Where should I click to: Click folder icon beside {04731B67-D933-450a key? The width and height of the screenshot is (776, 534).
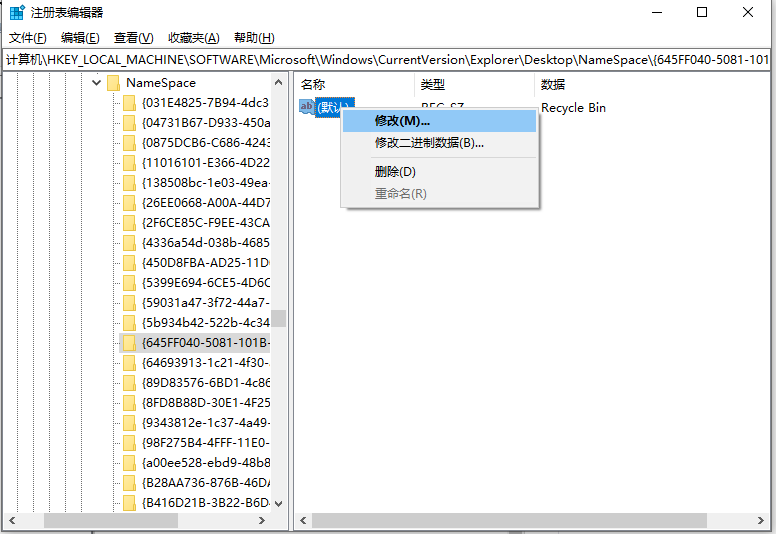tap(129, 123)
